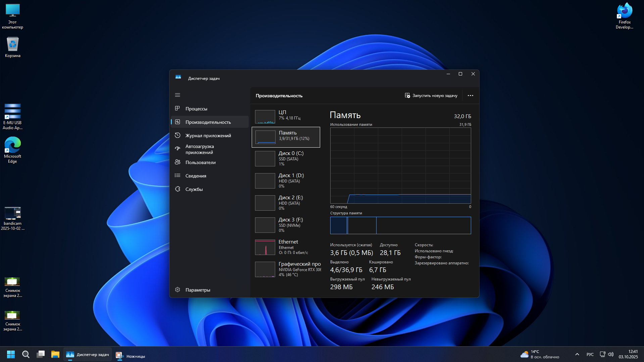Select E-MU USB Audio desktop shortcut

(x=13, y=117)
